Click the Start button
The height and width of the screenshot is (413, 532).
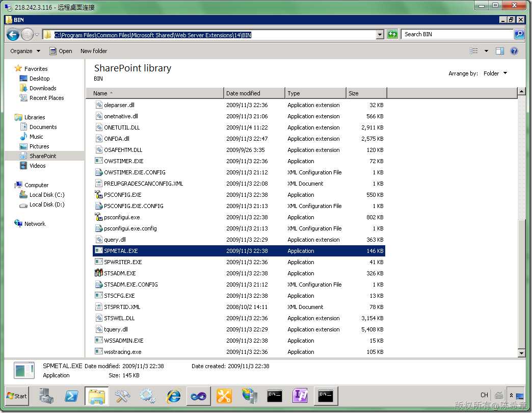point(17,396)
